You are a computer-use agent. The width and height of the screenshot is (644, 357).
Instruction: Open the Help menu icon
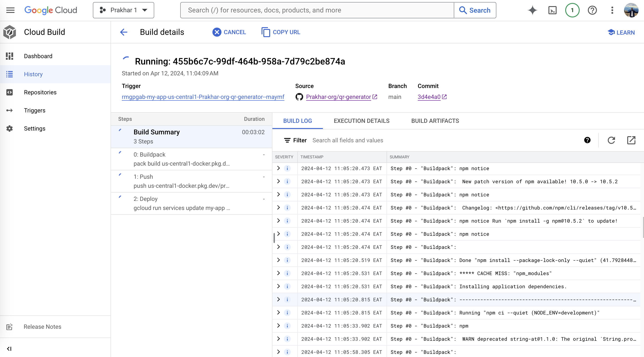592,10
